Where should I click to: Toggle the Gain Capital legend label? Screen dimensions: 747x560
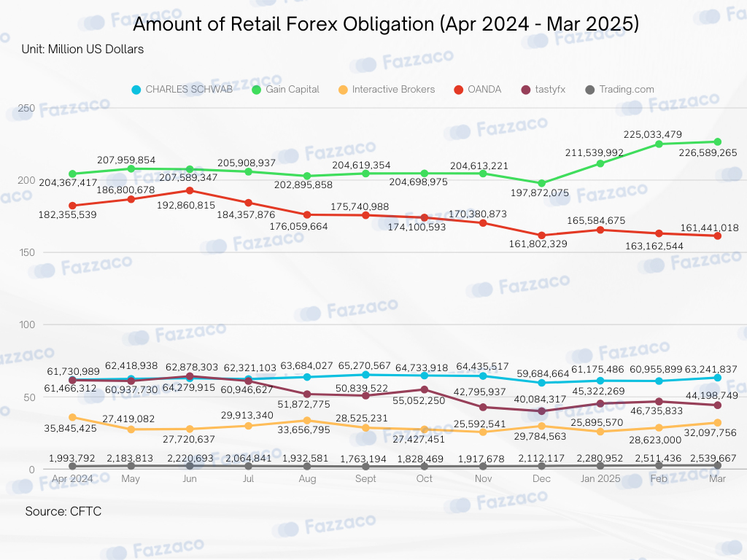click(x=293, y=90)
